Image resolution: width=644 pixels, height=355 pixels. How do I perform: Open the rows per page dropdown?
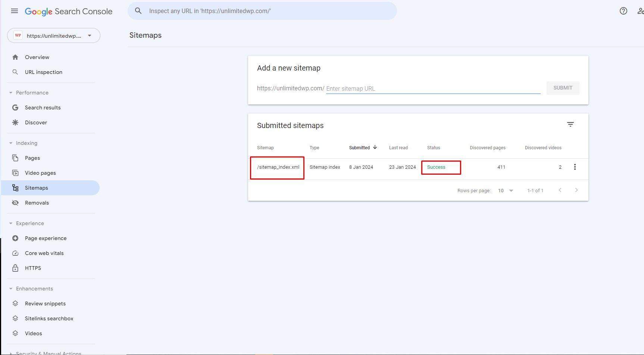(x=506, y=191)
